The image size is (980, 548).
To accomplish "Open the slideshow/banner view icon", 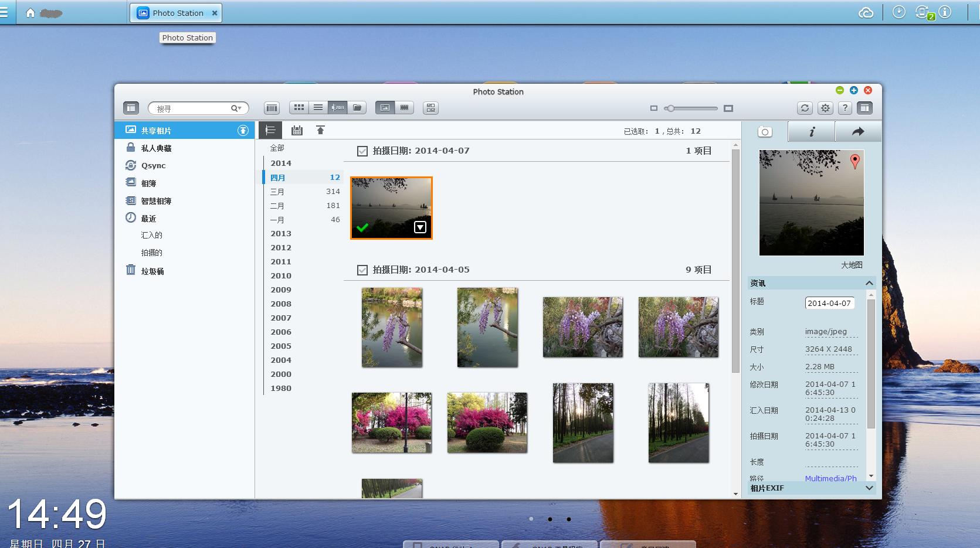I will (272, 108).
